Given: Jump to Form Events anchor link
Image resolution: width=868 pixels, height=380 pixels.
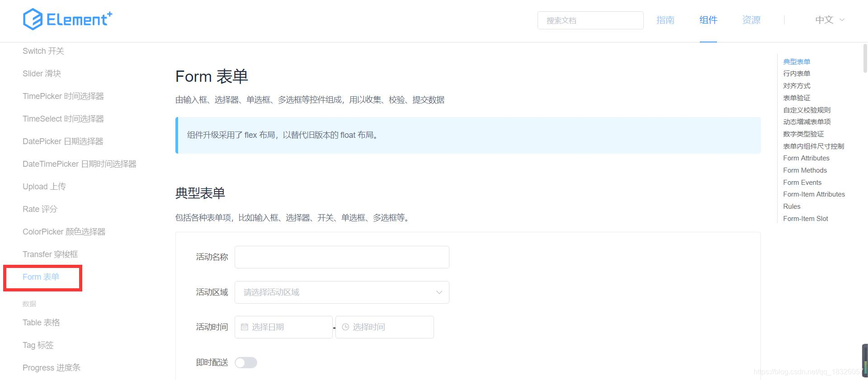Looking at the screenshot, I should click(802, 183).
